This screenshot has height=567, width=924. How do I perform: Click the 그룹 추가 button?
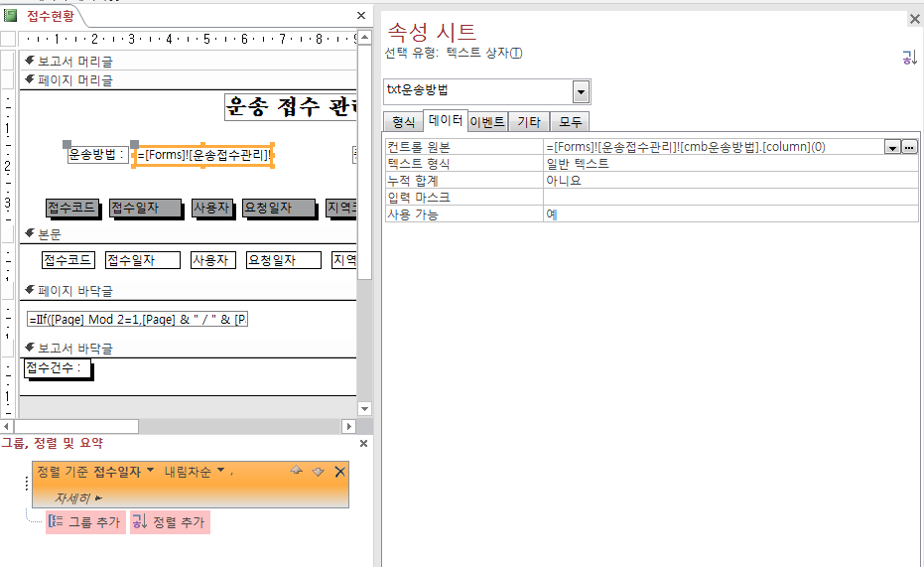point(85,522)
